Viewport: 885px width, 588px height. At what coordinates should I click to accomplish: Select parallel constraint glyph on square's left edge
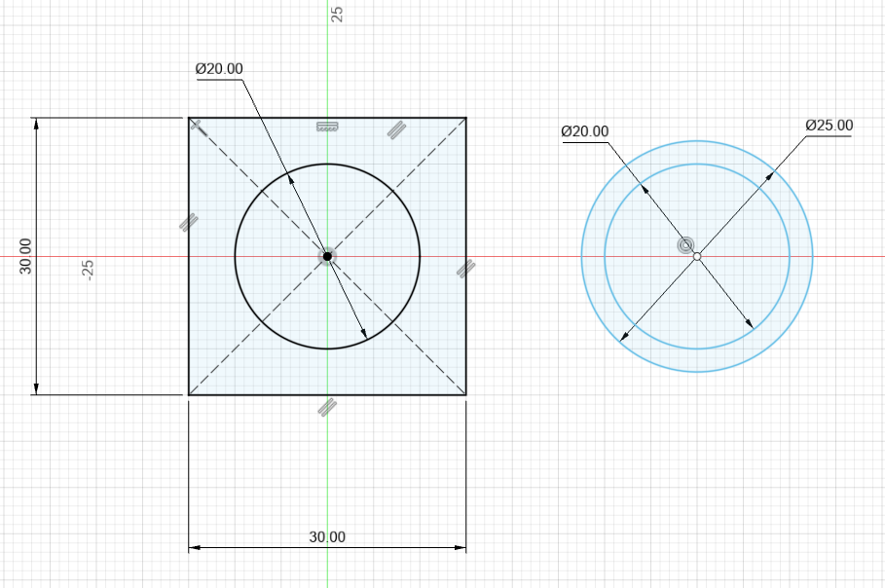tap(189, 222)
